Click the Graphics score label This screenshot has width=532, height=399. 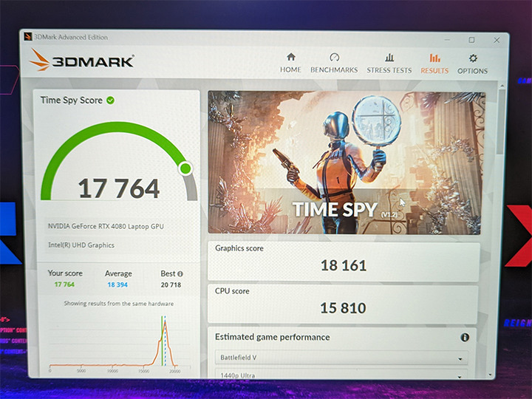tap(239, 248)
